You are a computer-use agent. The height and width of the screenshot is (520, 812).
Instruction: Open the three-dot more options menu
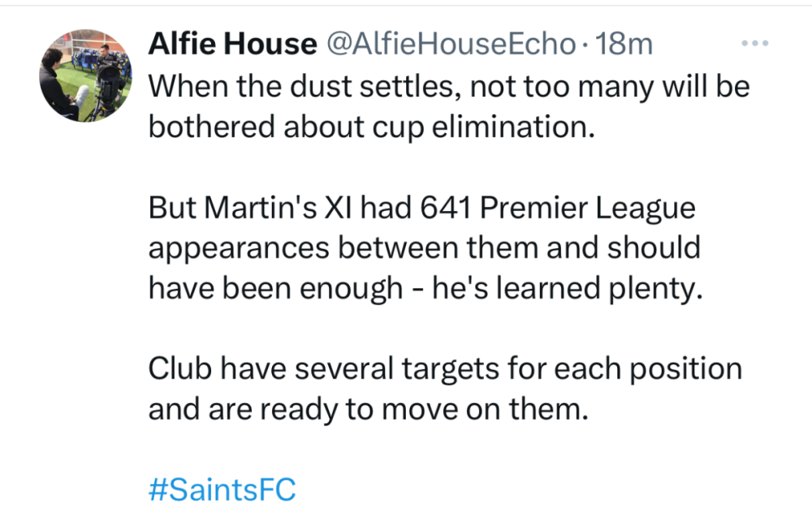pos(755,44)
